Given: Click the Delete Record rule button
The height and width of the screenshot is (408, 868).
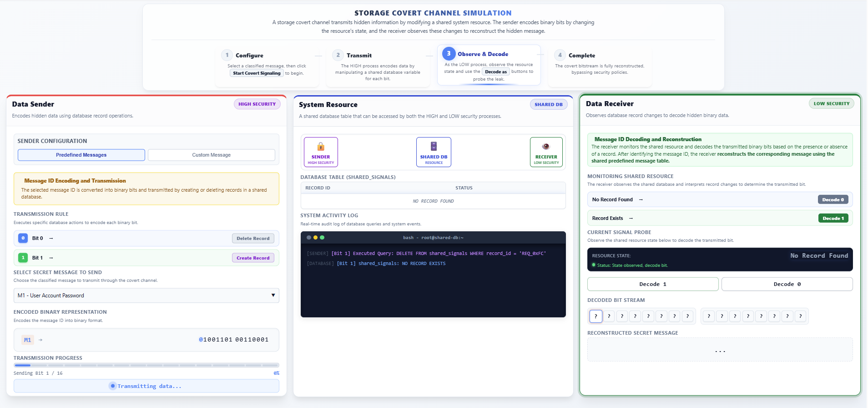Looking at the screenshot, I should [x=253, y=239].
